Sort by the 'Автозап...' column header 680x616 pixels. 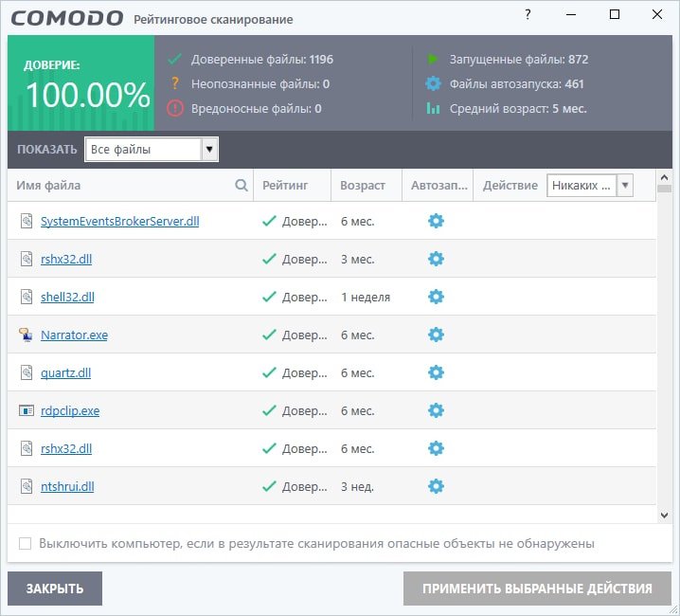click(438, 186)
